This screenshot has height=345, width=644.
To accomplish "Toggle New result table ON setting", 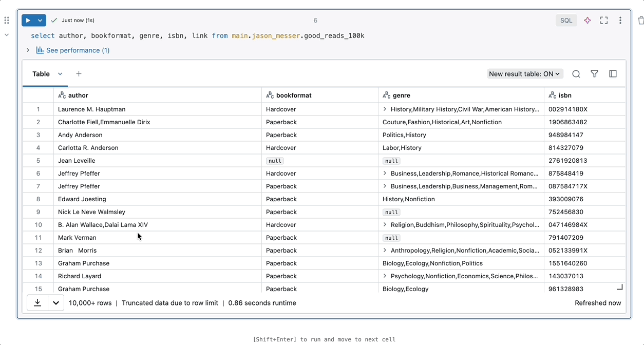I will [525, 74].
